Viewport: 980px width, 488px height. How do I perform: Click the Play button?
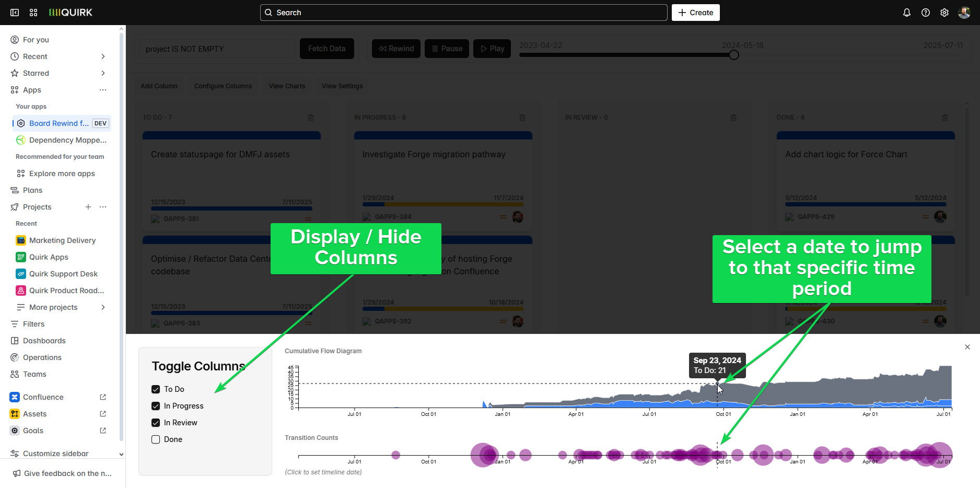coord(492,49)
